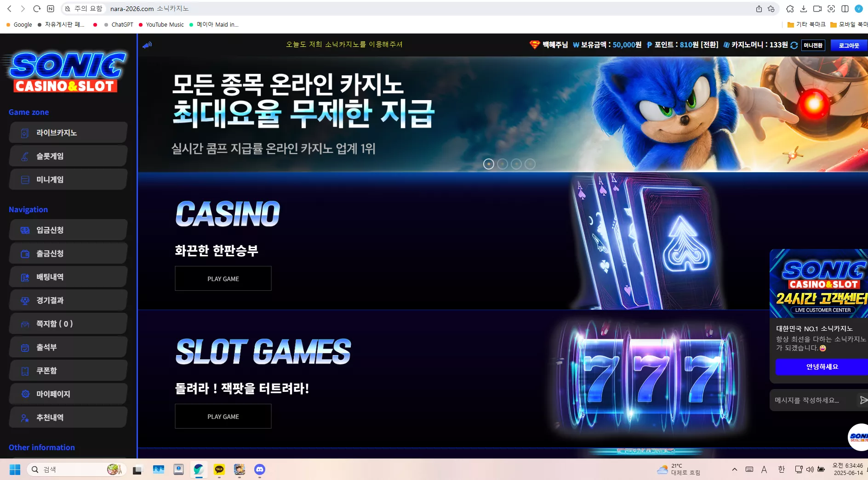Select the second banner slide dot

pyautogui.click(x=503, y=164)
